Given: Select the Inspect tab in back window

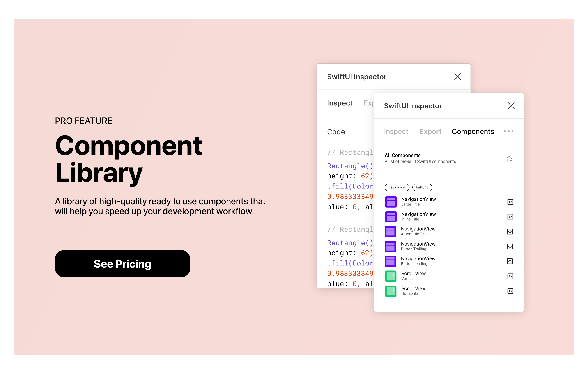Looking at the screenshot, I should click(x=340, y=103).
